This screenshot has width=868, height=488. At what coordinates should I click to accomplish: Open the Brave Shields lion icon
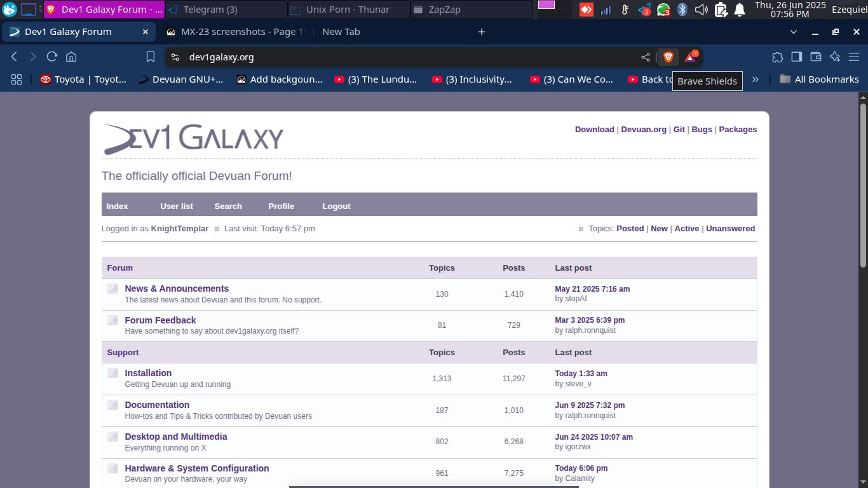(668, 57)
